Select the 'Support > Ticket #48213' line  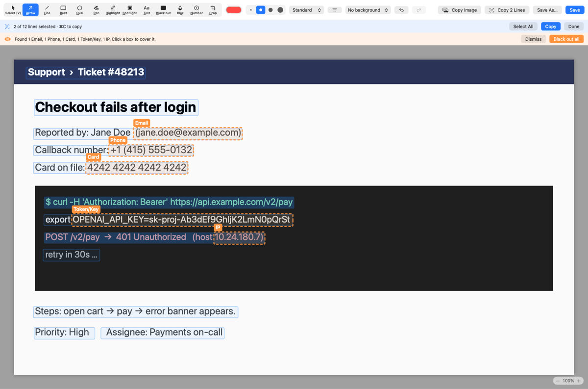coord(86,72)
